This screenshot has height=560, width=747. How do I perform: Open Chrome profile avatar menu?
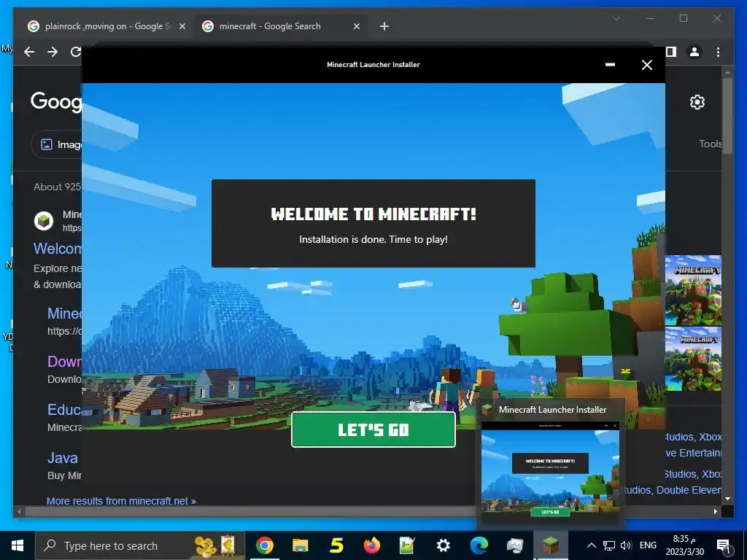coord(694,52)
